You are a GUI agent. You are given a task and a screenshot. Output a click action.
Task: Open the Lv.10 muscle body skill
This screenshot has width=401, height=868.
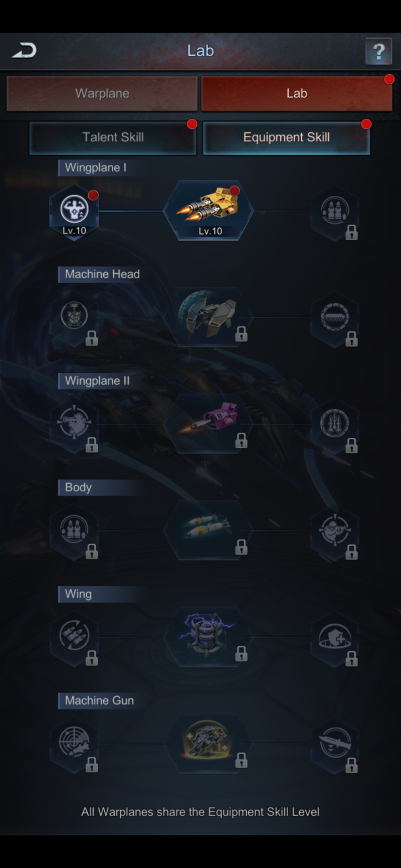tap(74, 212)
